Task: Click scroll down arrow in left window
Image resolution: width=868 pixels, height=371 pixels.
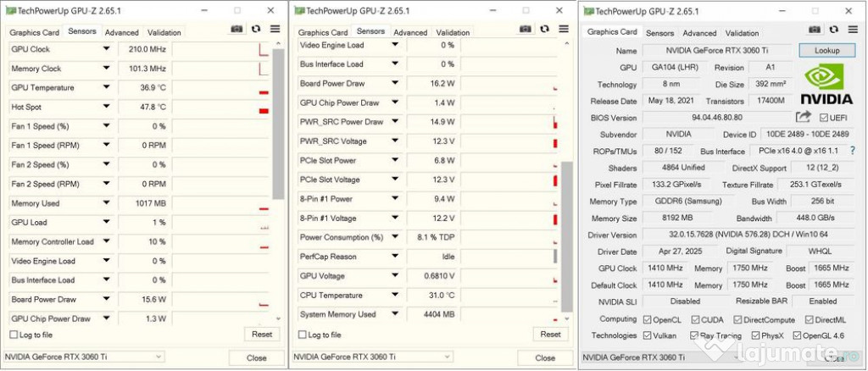Action: tap(278, 319)
